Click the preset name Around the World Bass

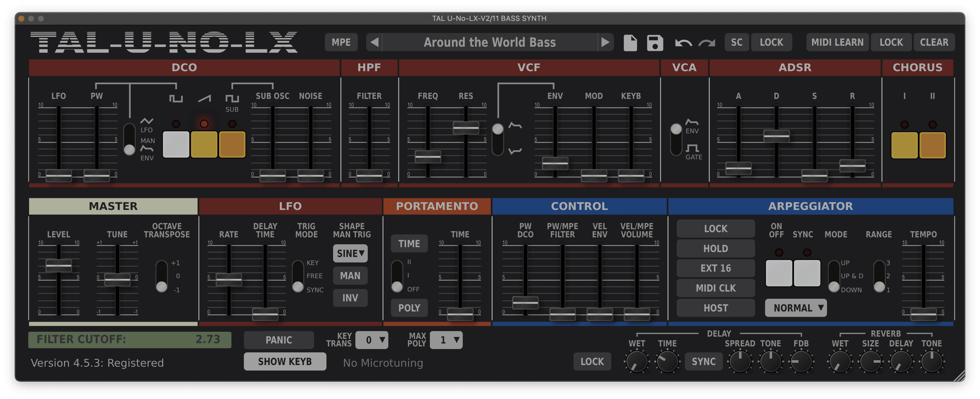(x=490, y=42)
